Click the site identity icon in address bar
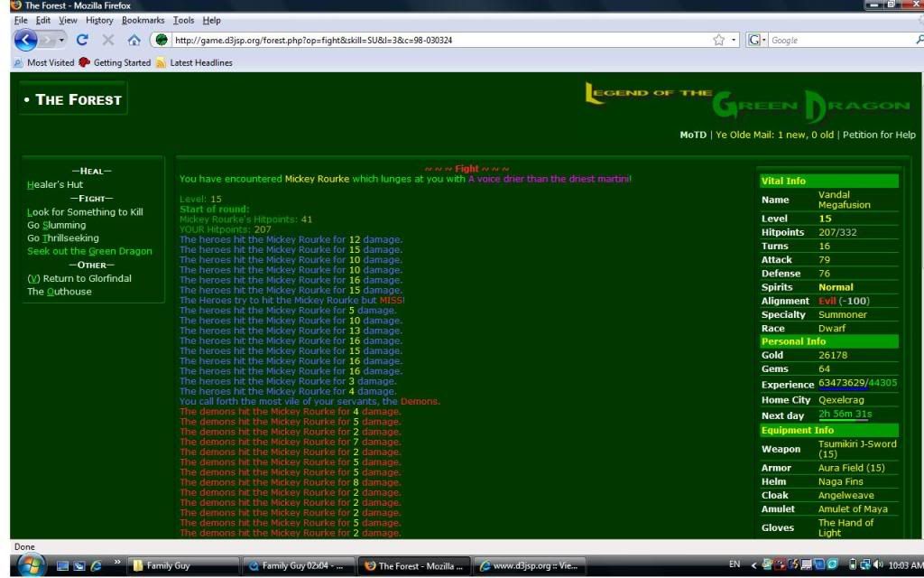This screenshot has height=578, width=924. pyautogui.click(x=162, y=40)
